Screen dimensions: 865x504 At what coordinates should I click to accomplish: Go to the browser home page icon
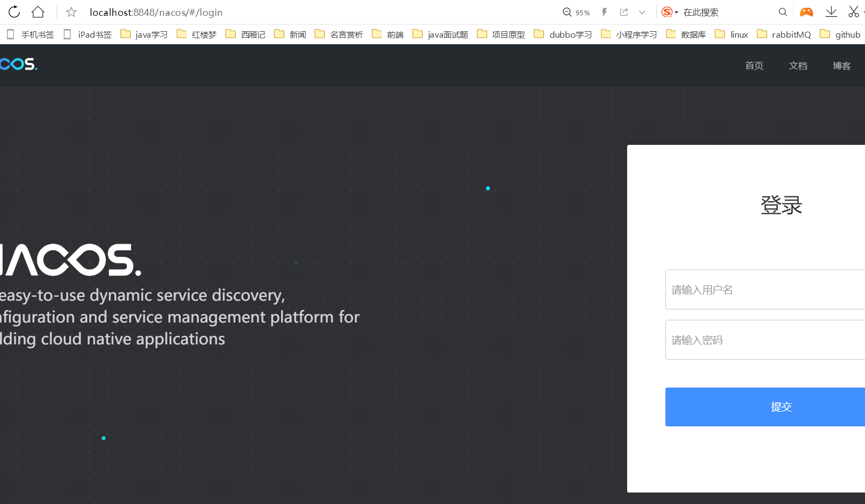tap(38, 11)
